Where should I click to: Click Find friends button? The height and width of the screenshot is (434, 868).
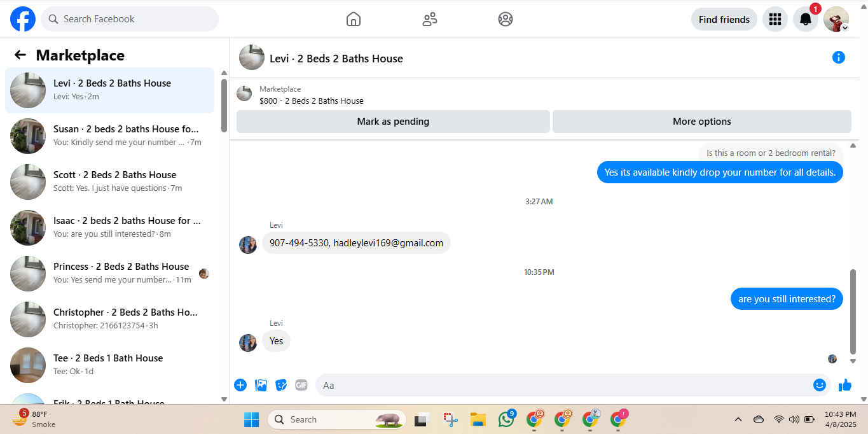pos(724,19)
